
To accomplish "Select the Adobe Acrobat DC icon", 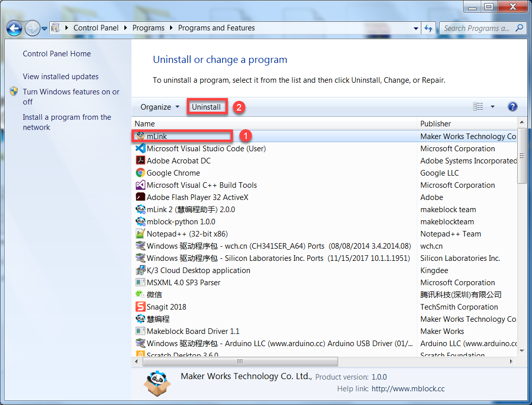I will 140,160.
